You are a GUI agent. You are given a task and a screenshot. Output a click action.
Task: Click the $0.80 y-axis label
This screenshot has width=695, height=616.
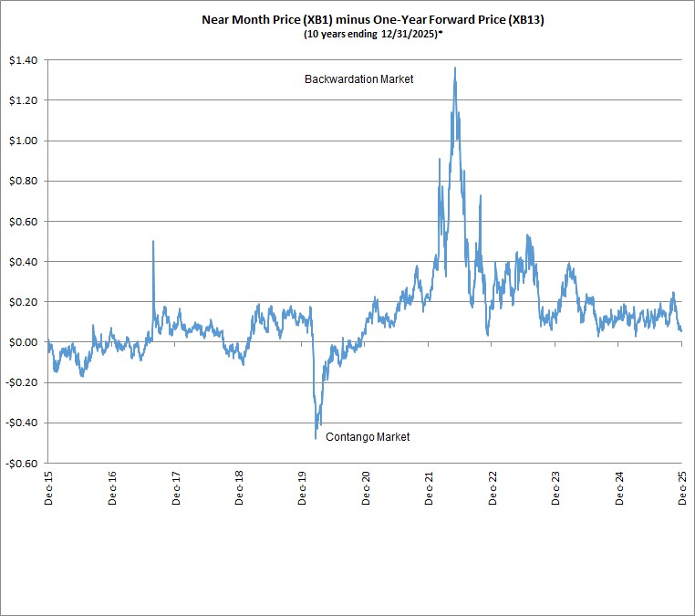[x=24, y=181]
